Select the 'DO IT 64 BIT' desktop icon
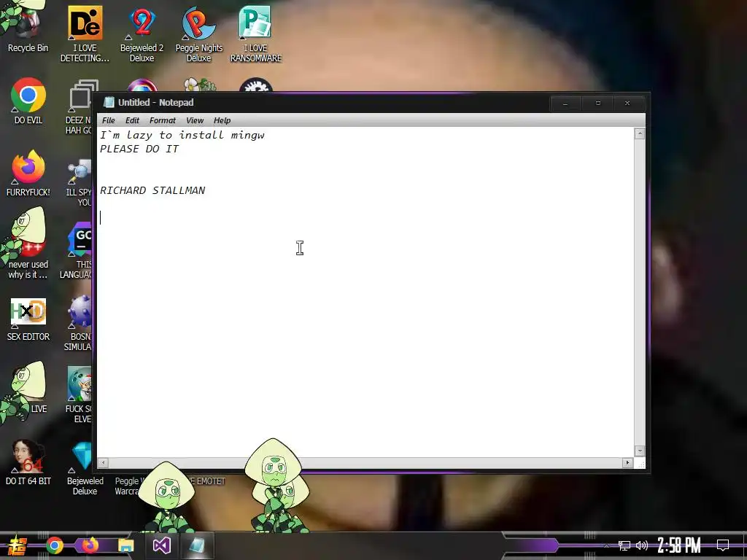The image size is (747, 560). pyautogui.click(x=28, y=462)
